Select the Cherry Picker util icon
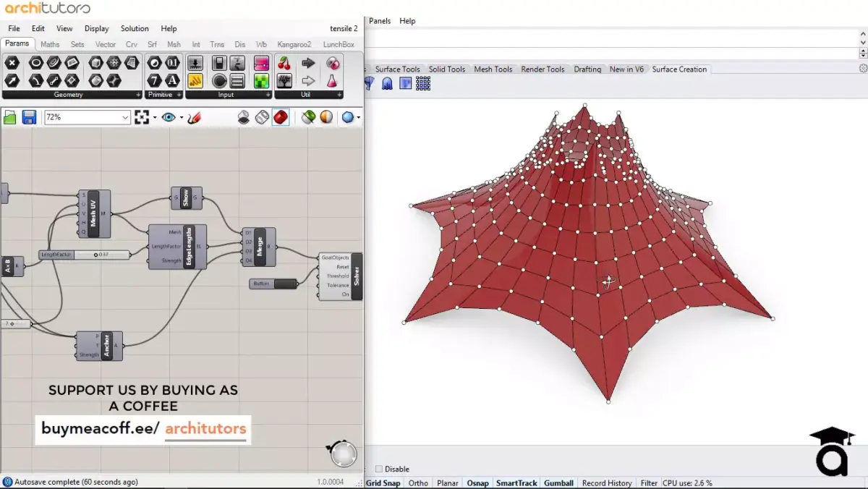Image resolution: width=868 pixels, height=489 pixels. point(285,63)
